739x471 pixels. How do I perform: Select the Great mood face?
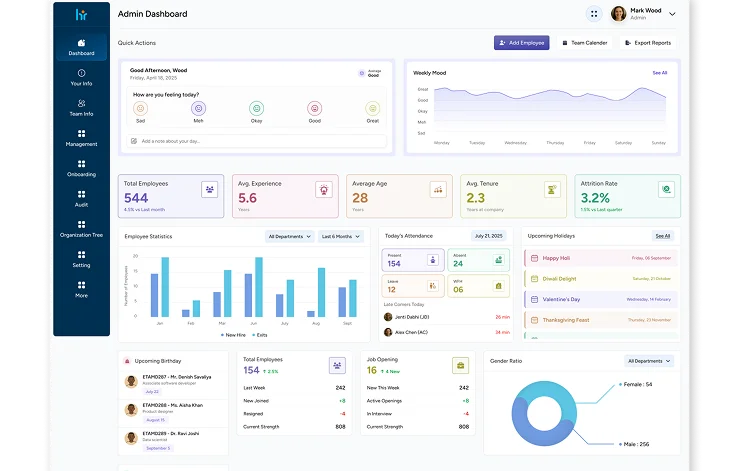372,108
